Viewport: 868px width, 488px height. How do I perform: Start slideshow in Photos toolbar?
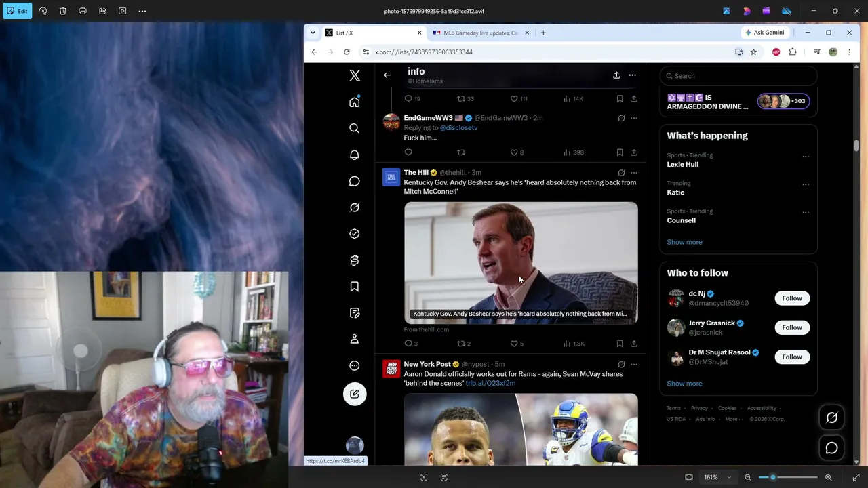[122, 11]
